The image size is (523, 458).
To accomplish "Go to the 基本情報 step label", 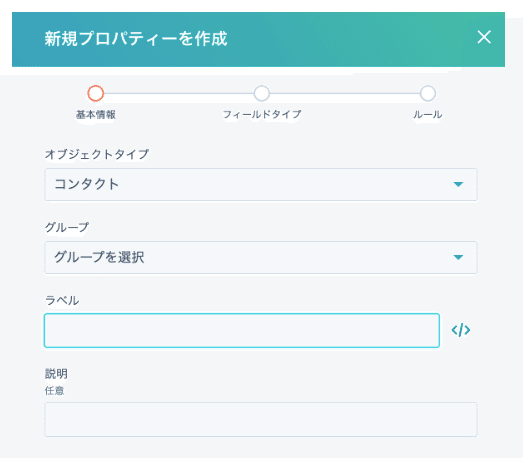I will point(96,115).
